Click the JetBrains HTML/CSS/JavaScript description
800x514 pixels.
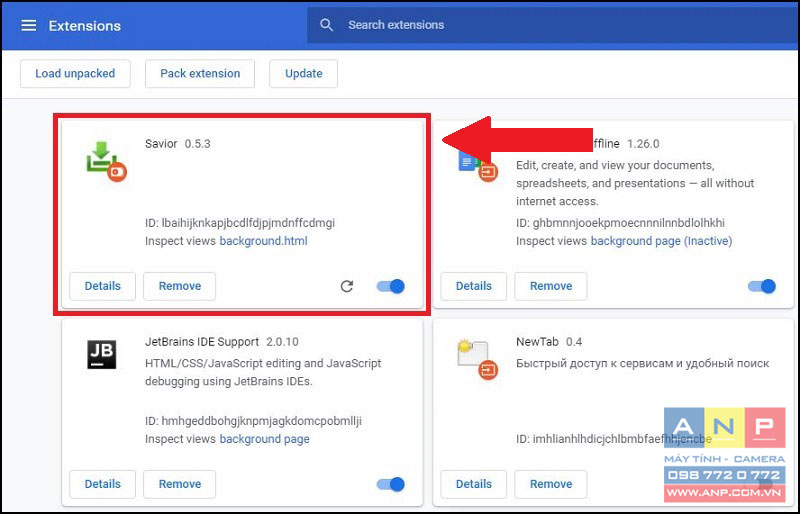coord(263,372)
